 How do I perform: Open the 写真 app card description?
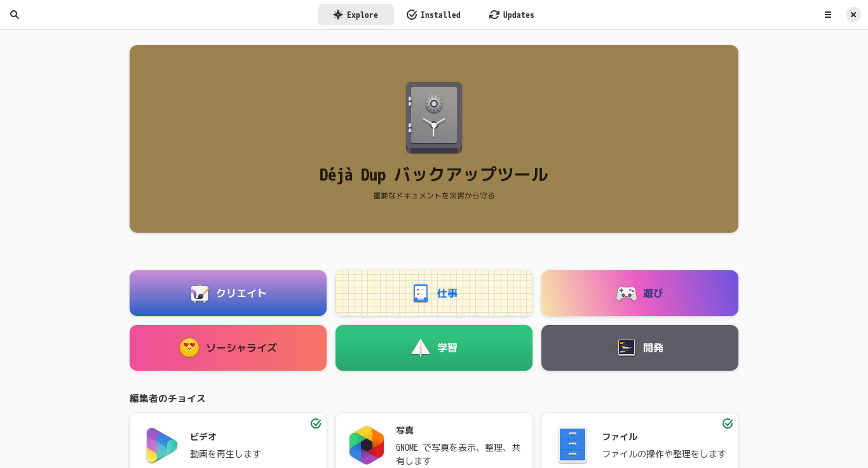click(458, 454)
